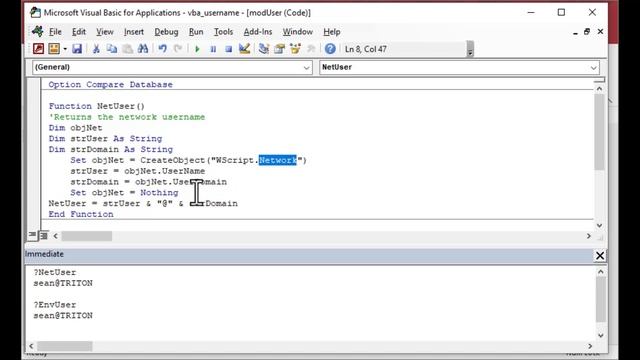Click Immediate window scroll down arrow
This screenshot has height=360, width=640.
coord(600,336)
